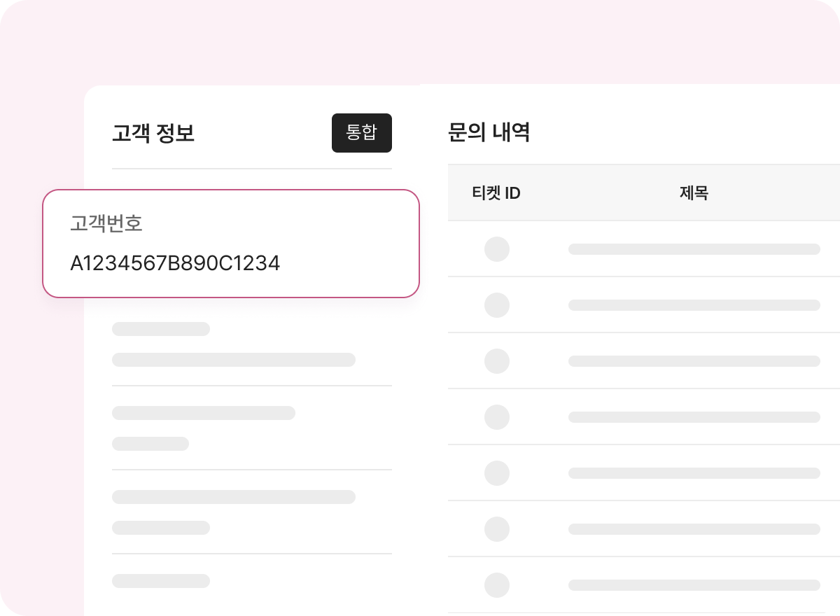
Task: Click the seventh row's ticket ID circle
Action: 497,585
